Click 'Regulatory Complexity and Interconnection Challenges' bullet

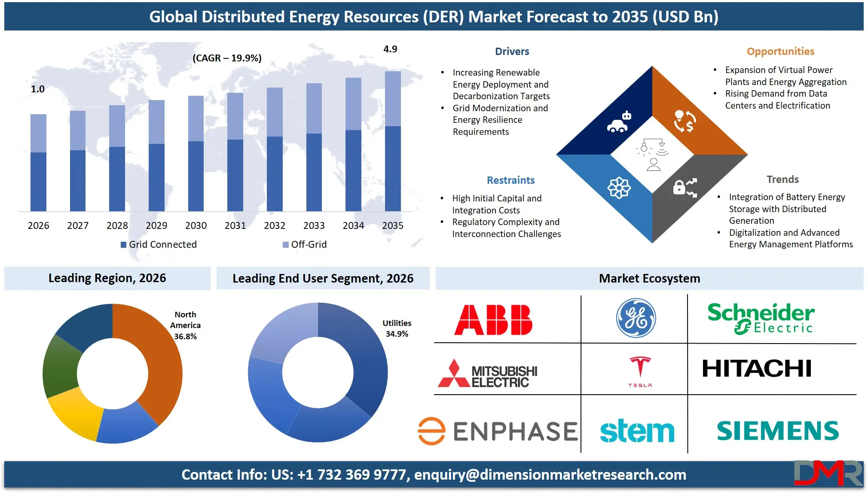pyautogui.click(x=506, y=228)
